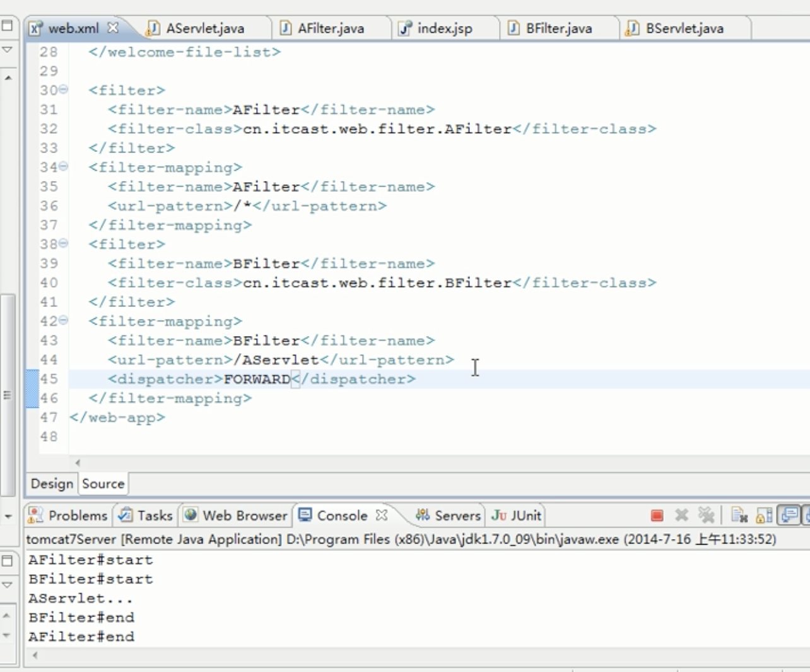Click console line 'BFilter#start'
810x672 pixels.
(90, 579)
